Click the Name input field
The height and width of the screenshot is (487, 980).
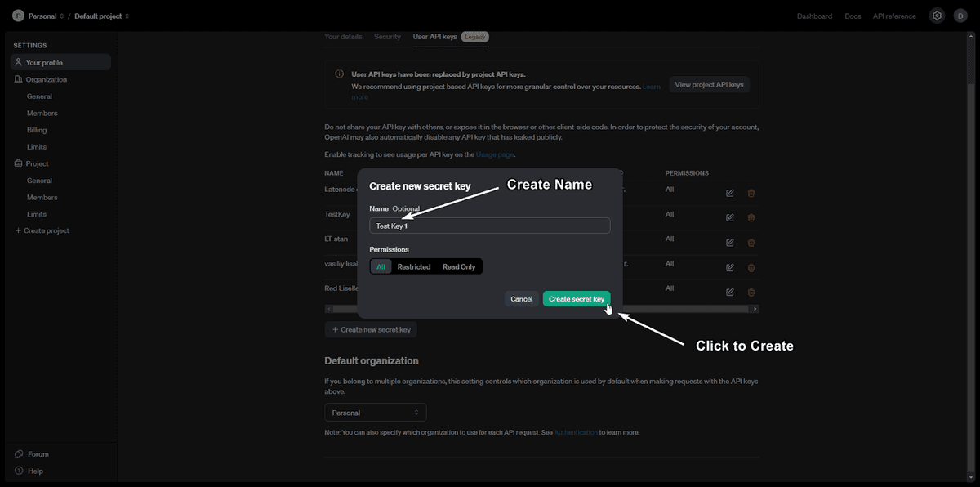tap(489, 226)
